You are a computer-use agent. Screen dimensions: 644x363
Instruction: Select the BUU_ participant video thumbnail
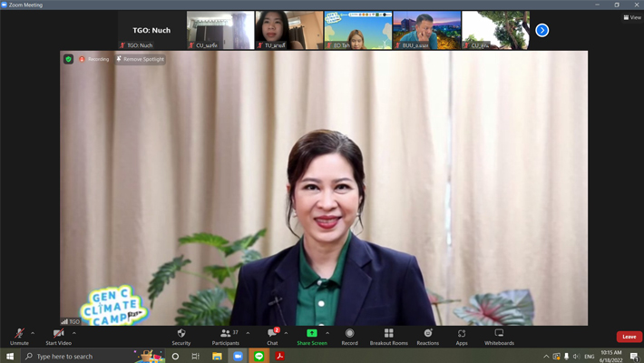pyautogui.click(x=427, y=30)
